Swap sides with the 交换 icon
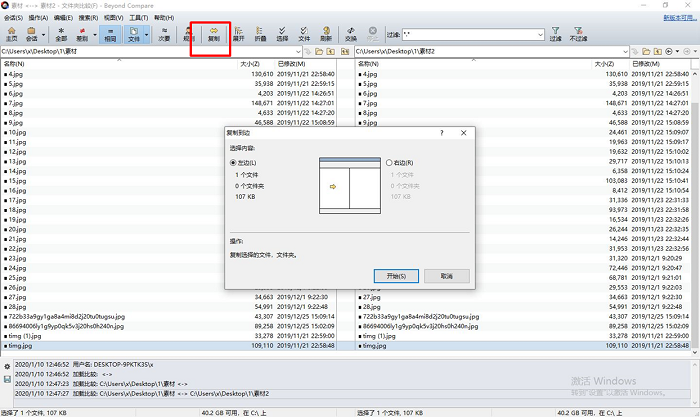700x417 pixels. (x=351, y=34)
